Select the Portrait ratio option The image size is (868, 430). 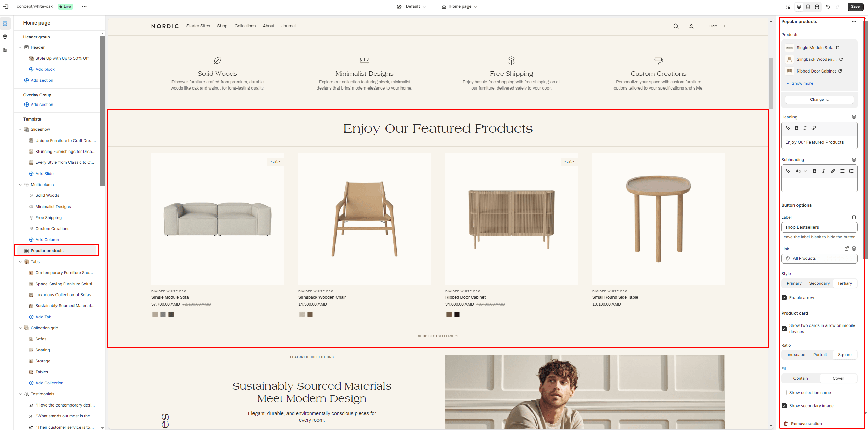coord(820,355)
